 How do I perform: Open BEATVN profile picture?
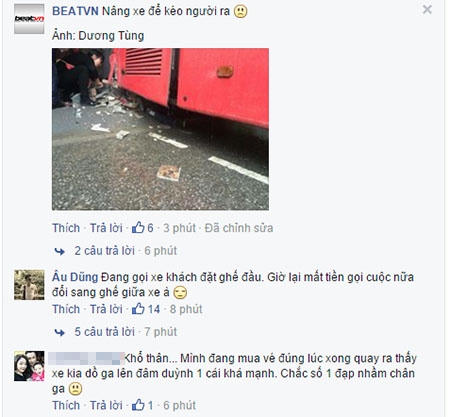click(x=29, y=19)
